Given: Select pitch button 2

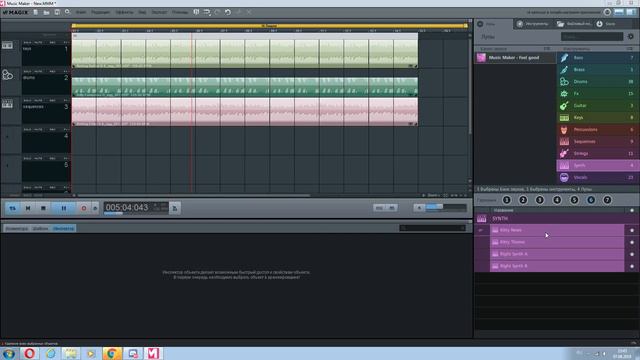Looking at the screenshot, I should click(523, 200).
